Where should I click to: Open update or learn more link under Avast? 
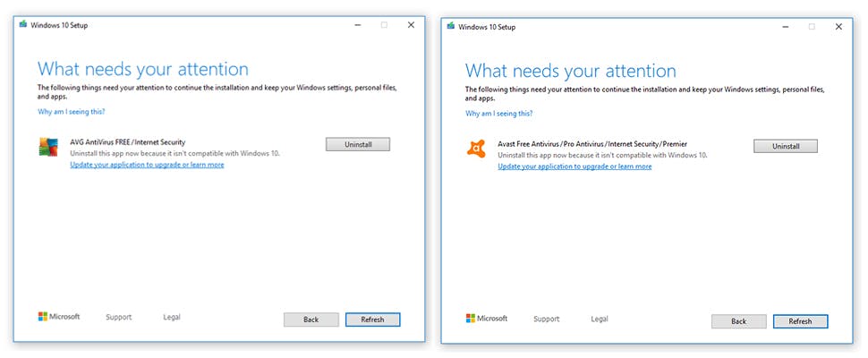[574, 166]
